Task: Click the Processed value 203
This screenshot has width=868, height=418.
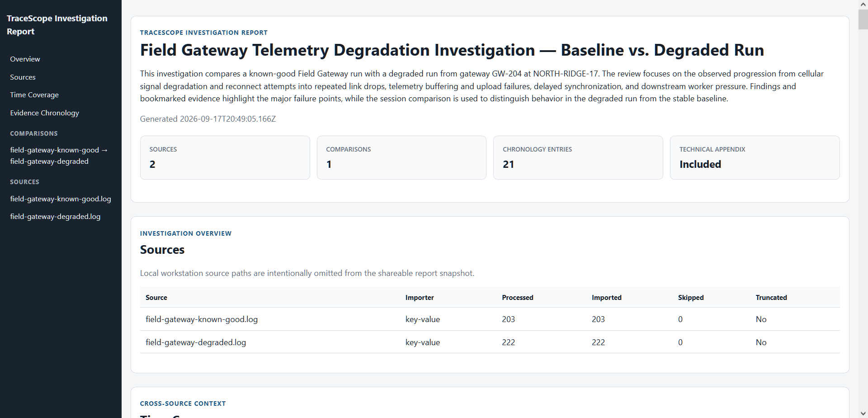Action: 509,319
